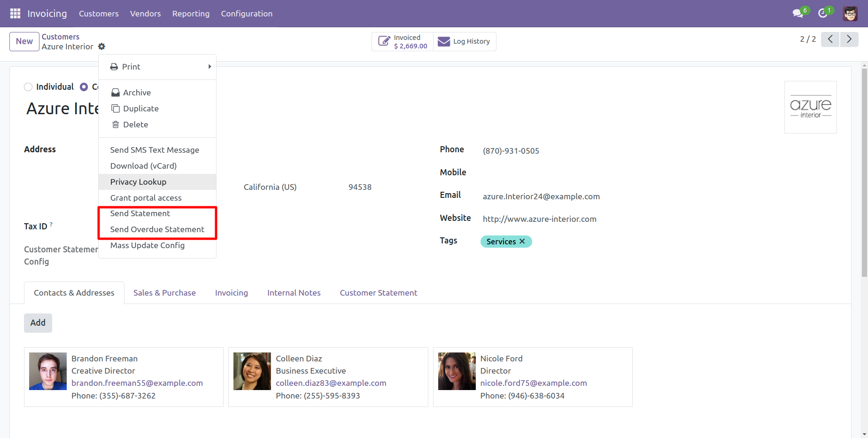Click the Duplicate copy icon

pyautogui.click(x=116, y=109)
